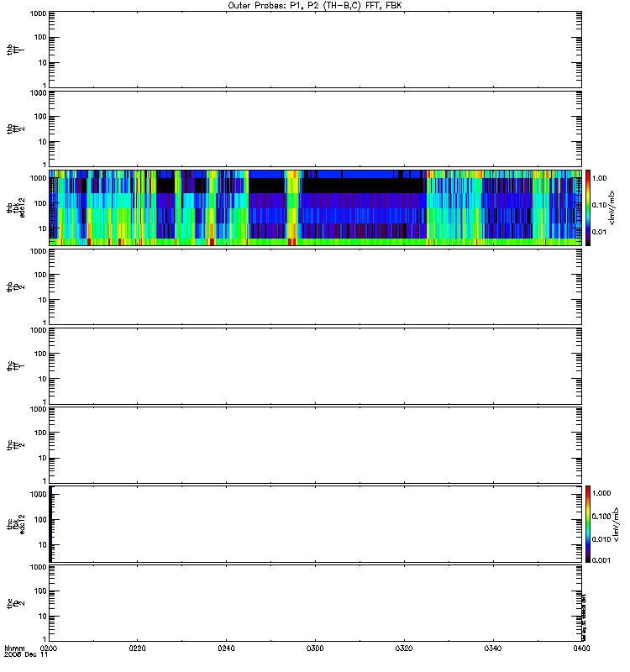Click the '1.000' label on thc color bar
The image size is (630, 672).
[x=601, y=493]
